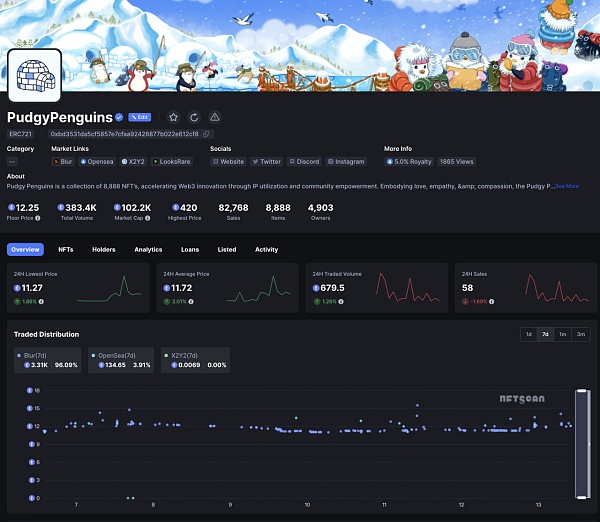Click the PudgyPenguins igloo avatar

click(35, 75)
